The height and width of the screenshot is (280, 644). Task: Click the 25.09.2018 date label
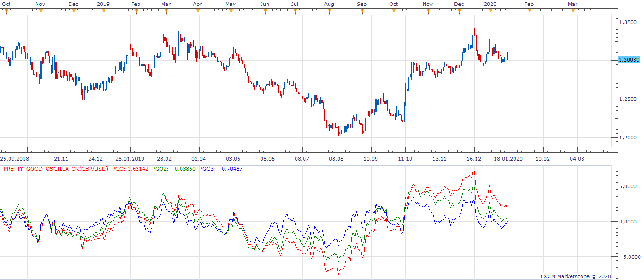pos(15,159)
